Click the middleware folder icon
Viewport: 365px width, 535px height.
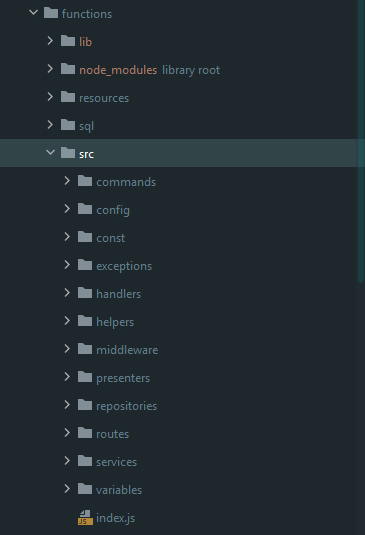[x=85, y=349]
